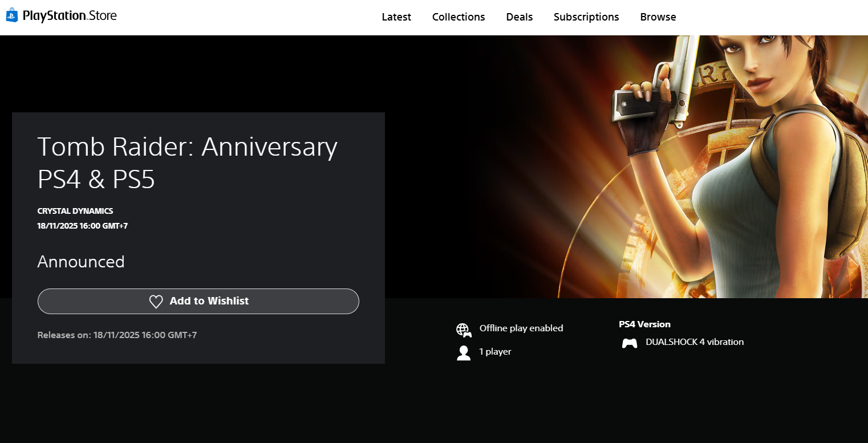Open the Browse menu item
The width and height of the screenshot is (868, 443).
(658, 17)
